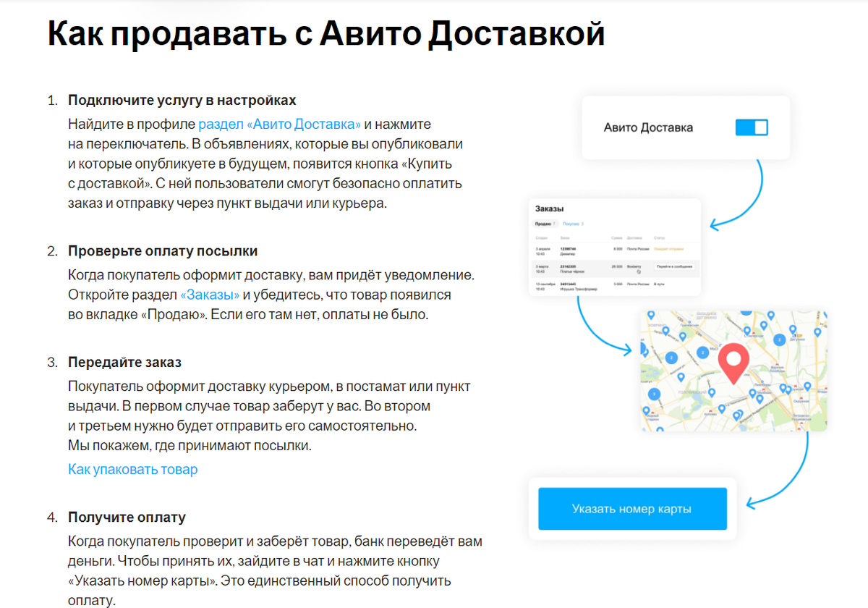Open the «Заказы» link in step 2
Screen dimensions: 868x608
210,295
